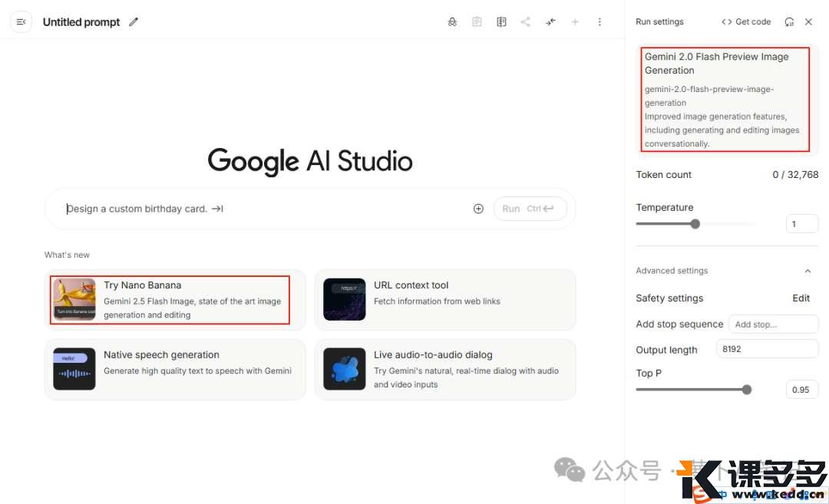The image size is (829, 504).
Task: Open the Try Nano Banana card
Action: [x=170, y=300]
